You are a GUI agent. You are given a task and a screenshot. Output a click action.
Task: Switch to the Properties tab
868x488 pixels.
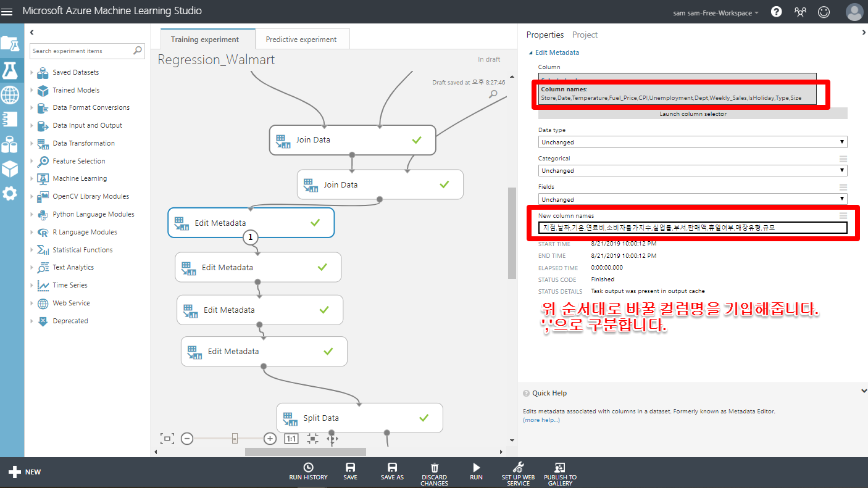(545, 35)
